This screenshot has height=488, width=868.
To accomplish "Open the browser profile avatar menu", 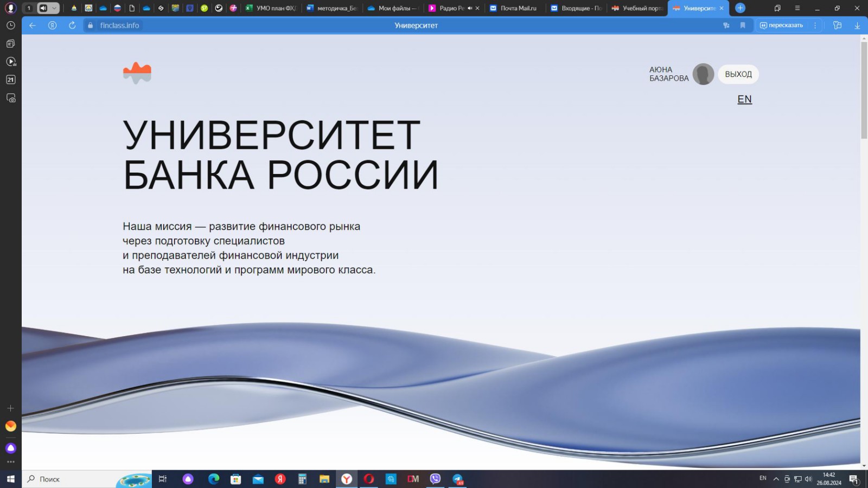I will pyautogui.click(x=10, y=8).
